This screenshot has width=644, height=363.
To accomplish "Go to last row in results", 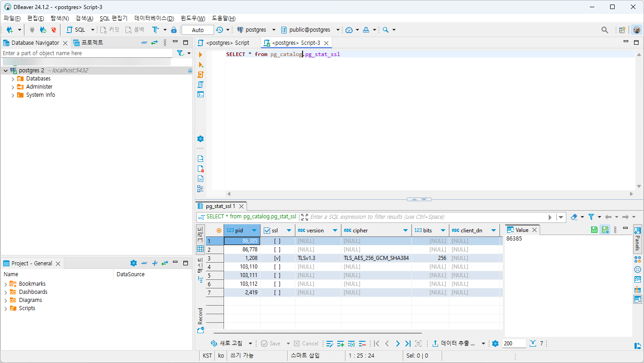I will point(408,344).
